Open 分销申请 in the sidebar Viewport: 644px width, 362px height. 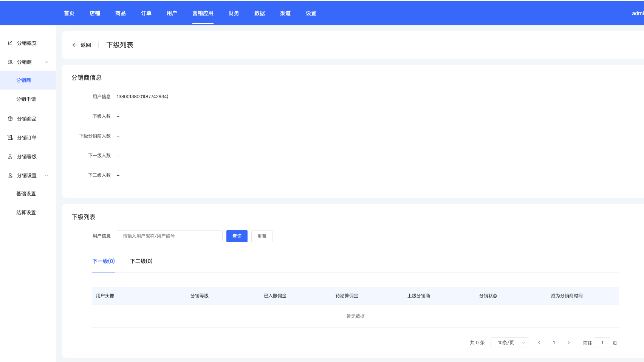point(26,99)
